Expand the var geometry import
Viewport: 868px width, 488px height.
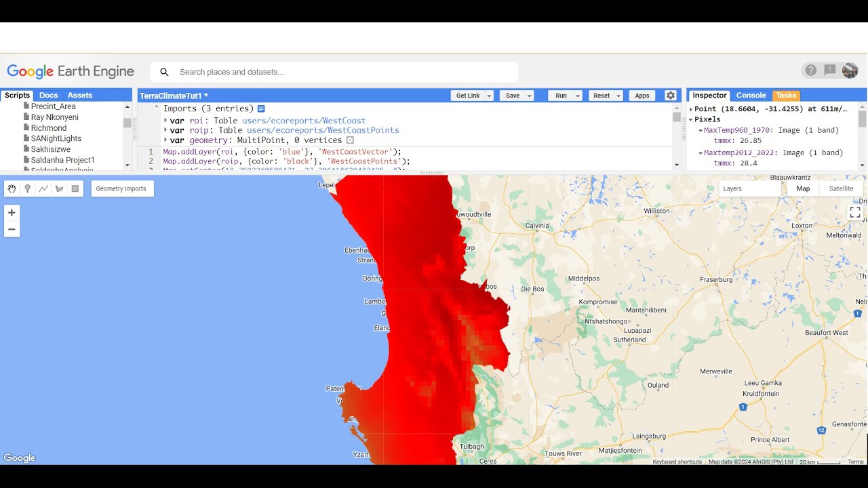pos(165,140)
